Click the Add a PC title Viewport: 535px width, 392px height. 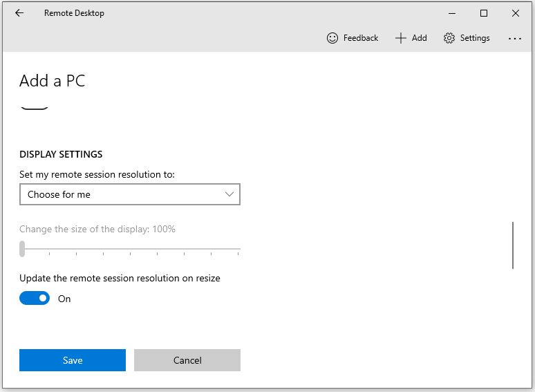tap(53, 81)
